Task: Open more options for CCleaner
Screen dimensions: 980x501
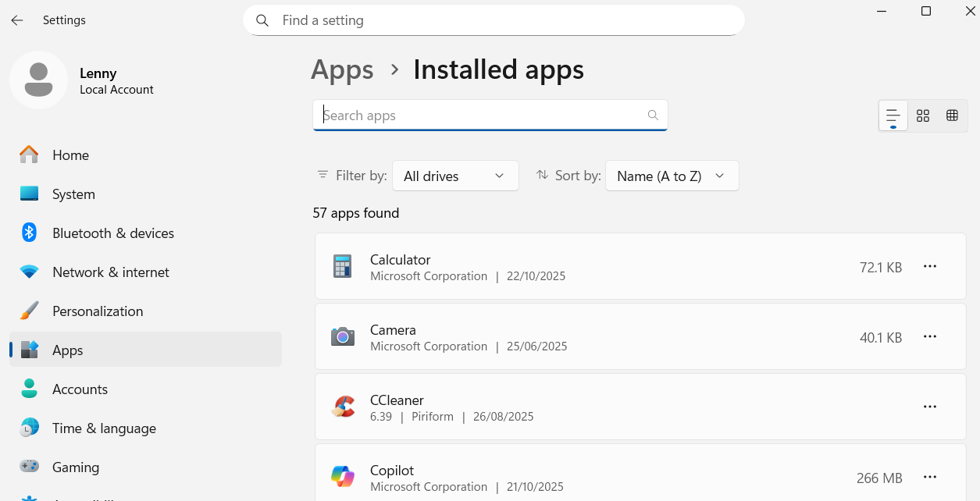Action: [x=929, y=407]
